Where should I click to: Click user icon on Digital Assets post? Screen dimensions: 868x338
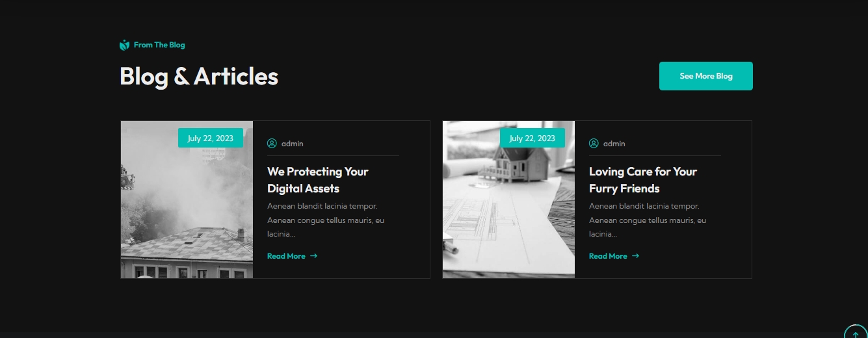click(x=272, y=143)
